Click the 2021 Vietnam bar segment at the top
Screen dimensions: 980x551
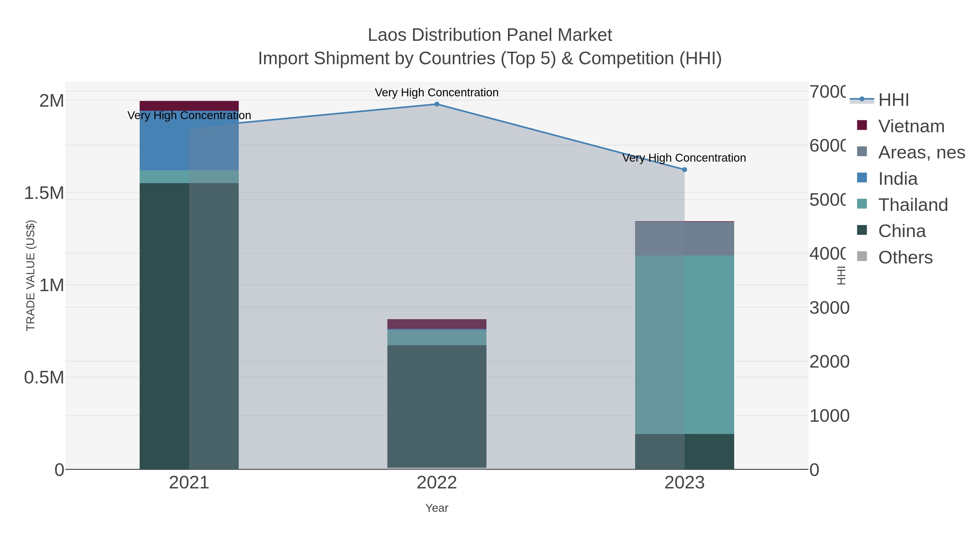pyautogui.click(x=189, y=106)
